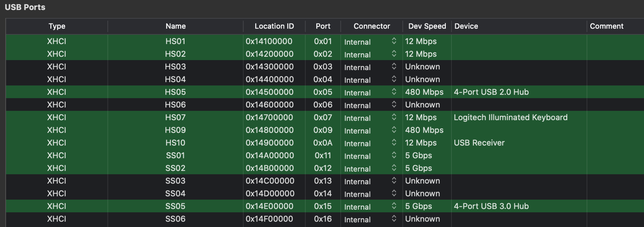
Task: Select the 4-Port USB 2.0 Hub row
Action: [491, 92]
